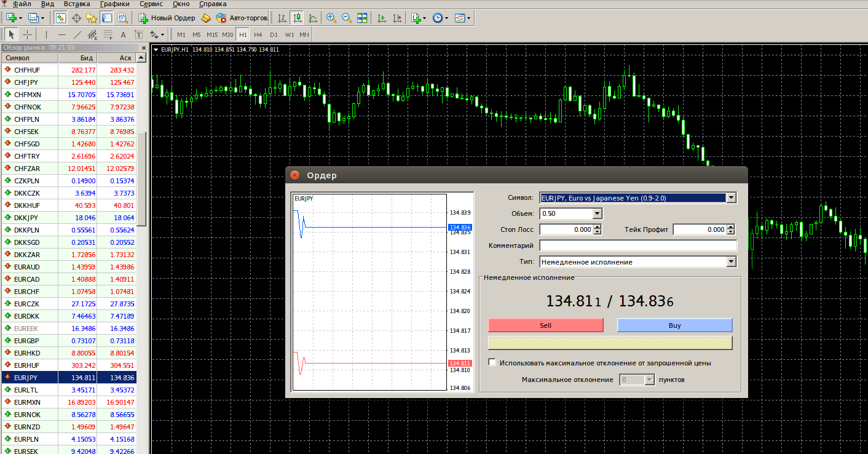Select the EURGBP row in Market Watch

[69, 341]
